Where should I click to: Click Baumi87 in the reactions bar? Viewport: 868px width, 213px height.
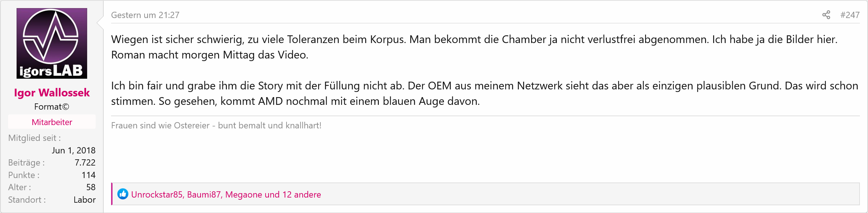(x=204, y=195)
